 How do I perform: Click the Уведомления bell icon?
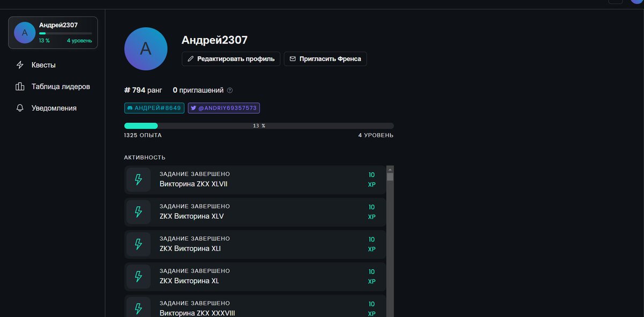pos(20,108)
